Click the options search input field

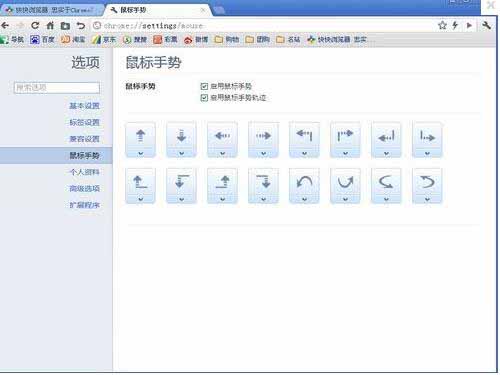[57, 88]
